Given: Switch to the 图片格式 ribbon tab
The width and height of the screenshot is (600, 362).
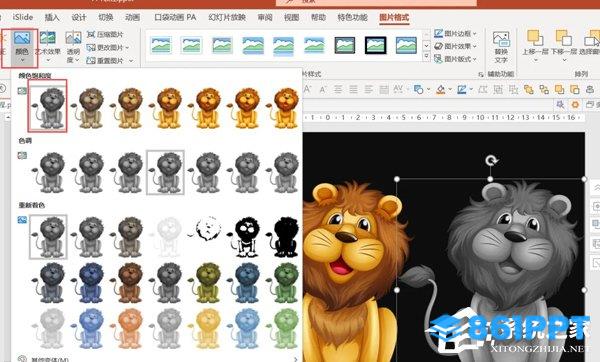Looking at the screenshot, I should click(394, 17).
